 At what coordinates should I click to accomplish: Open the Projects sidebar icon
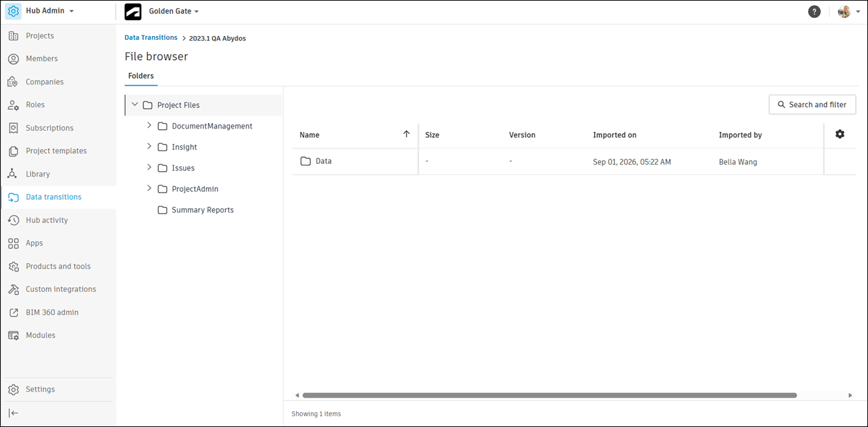coord(13,36)
